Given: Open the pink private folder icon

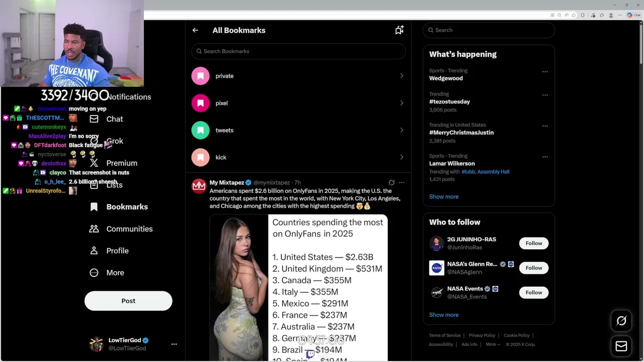Looking at the screenshot, I should point(200,76).
